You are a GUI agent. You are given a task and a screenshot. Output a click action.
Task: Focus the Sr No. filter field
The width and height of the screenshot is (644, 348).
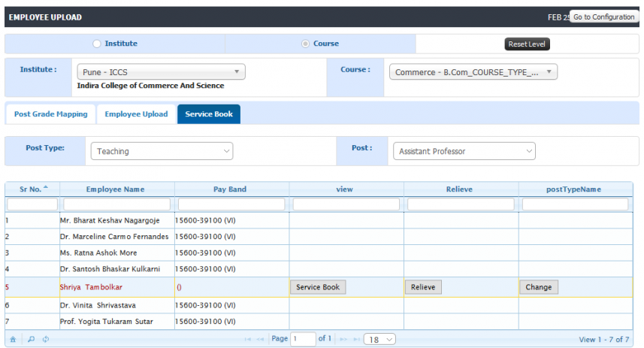[32, 204]
